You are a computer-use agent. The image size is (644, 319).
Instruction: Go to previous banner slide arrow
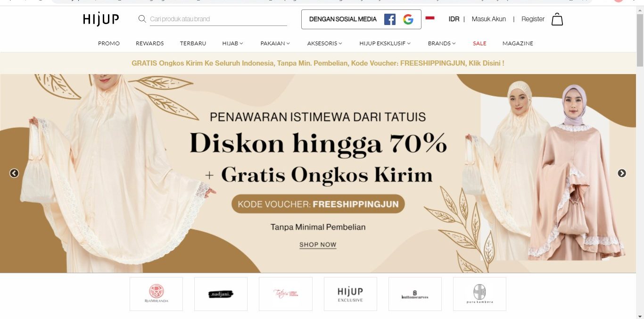(14, 173)
